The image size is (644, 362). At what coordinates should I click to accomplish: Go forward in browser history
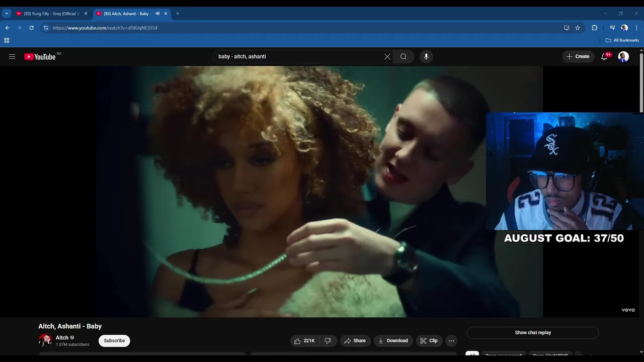click(19, 28)
